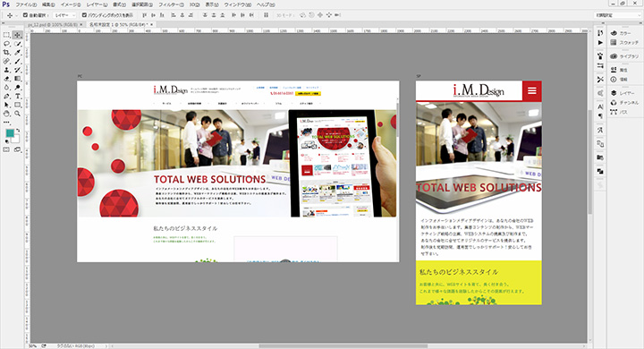The width and height of the screenshot is (644, 349).
Task: Open the workspace switcher dropdown
Action: point(617,15)
